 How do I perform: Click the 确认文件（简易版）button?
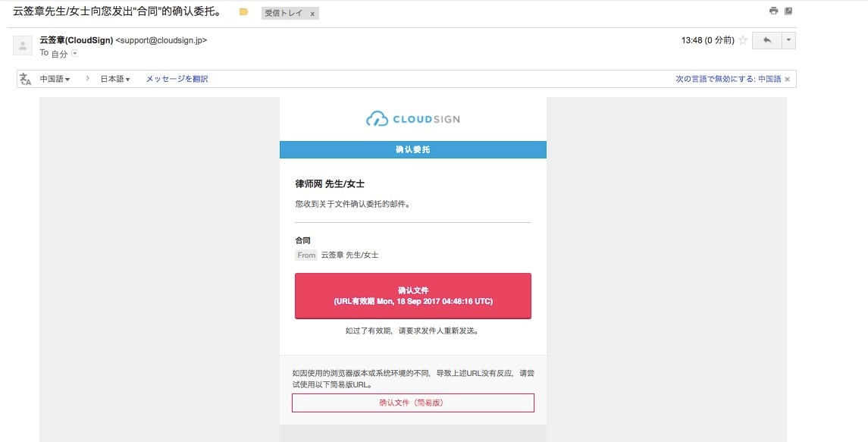413,403
